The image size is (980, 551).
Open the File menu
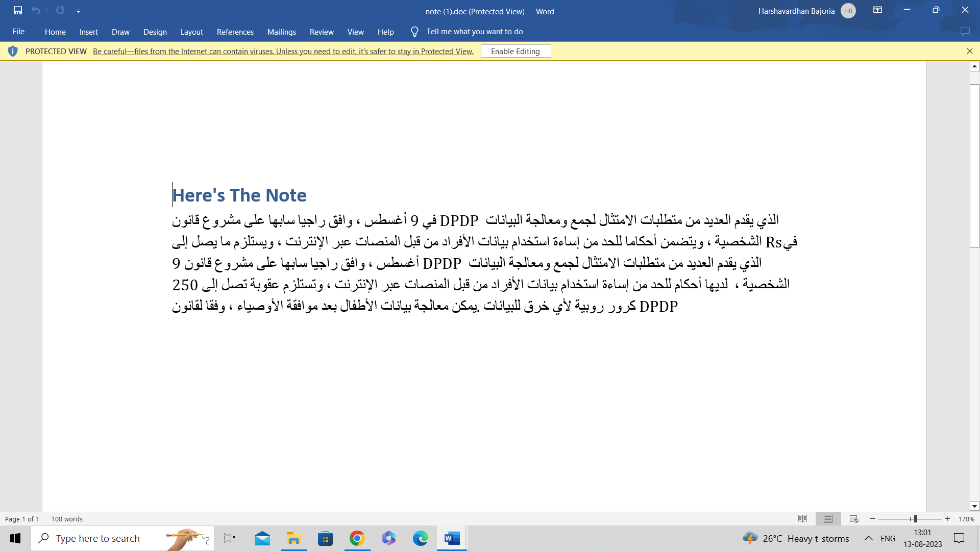click(18, 32)
